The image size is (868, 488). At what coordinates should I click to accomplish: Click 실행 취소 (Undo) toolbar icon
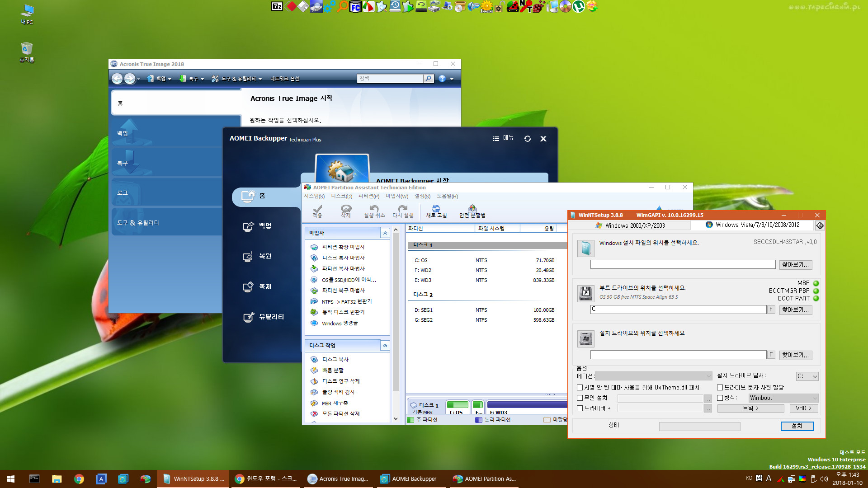pyautogui.click(x=374, y=211)
